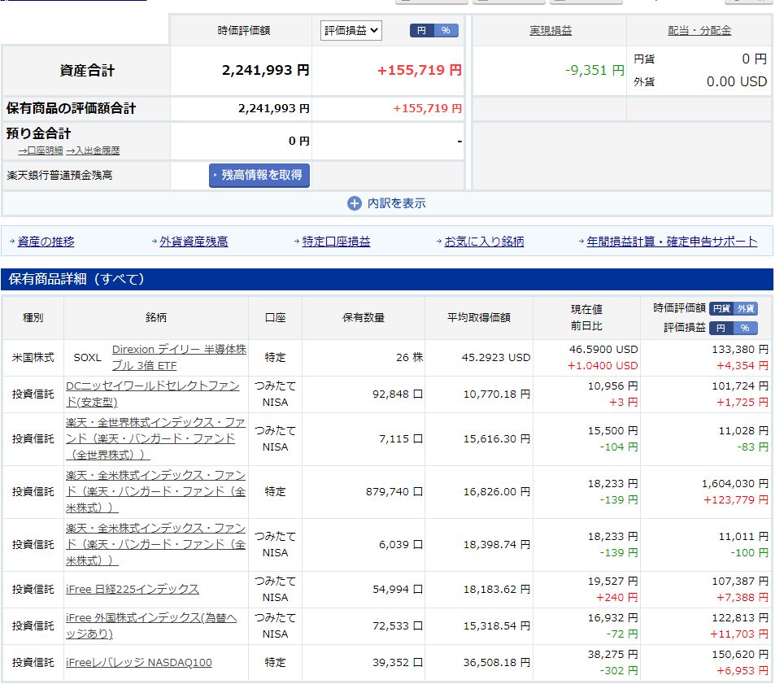Open the 実現損益 header link
Image resolution: width=784 pixels, height=684 pixels.
[551, 30]
